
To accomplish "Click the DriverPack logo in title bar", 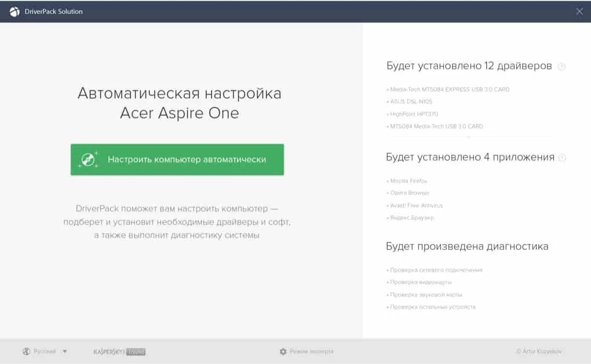I will point(14,12).
